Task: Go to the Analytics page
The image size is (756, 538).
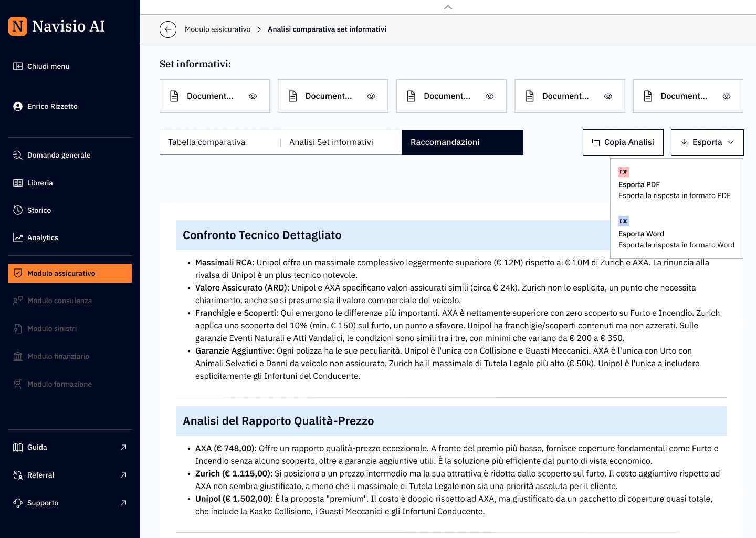Action: point(43,237)
